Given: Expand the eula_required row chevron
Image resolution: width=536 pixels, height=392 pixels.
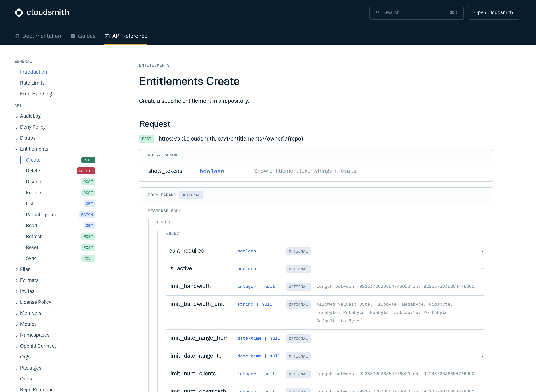Looking at the screenshot, I should [482, 251].
